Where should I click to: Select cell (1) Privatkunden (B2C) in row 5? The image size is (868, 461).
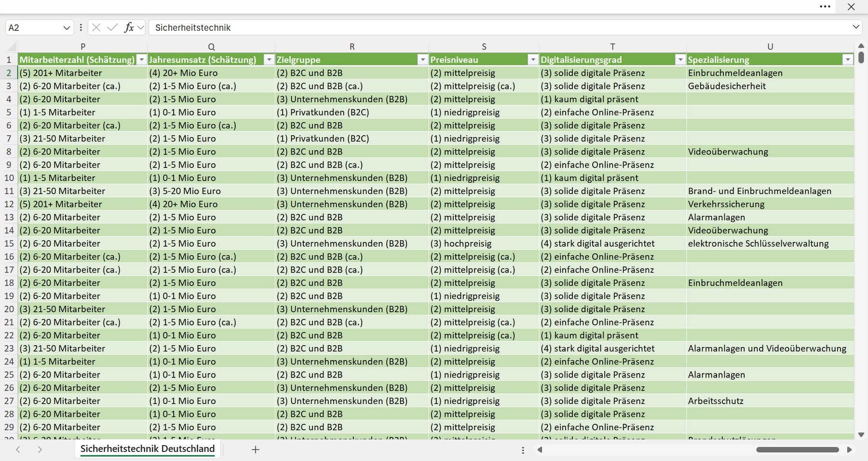tap(352, 112)
